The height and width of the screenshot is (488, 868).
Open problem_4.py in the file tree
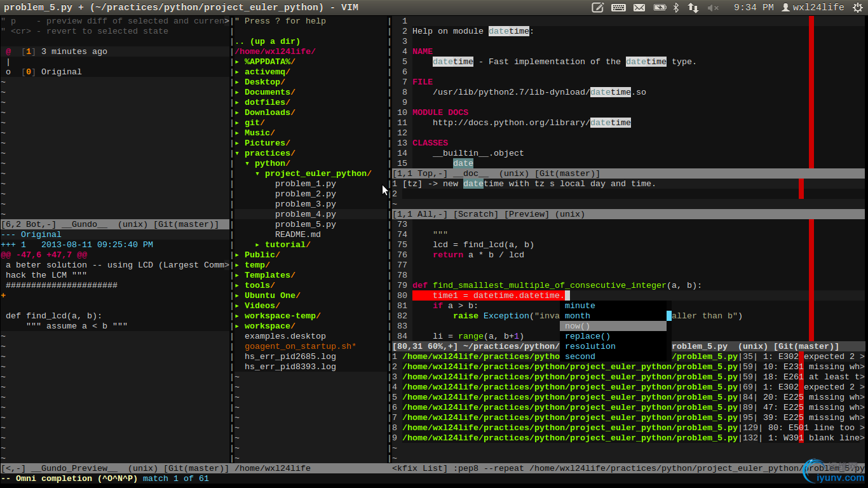pos(306,214)
